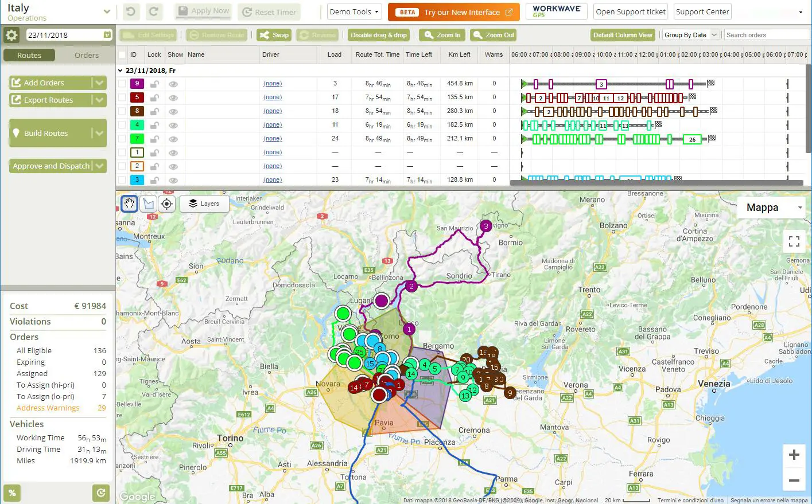Switch to the Routes tab
The image size is (812, 504).
[x=29, y=55]
